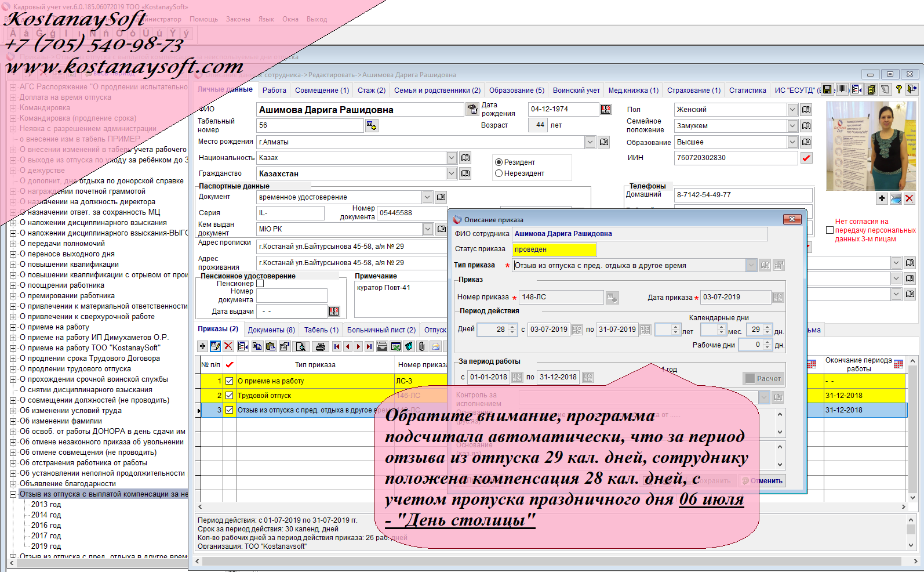Switch to the Работа tab
Viewport: 924px width, 572px height.
click(x=274, y=90)
